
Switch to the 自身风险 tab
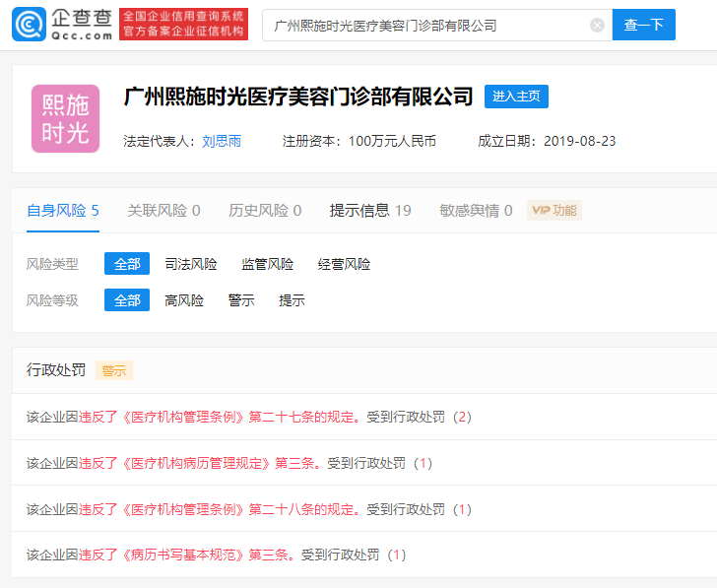[x=63, y=210]
